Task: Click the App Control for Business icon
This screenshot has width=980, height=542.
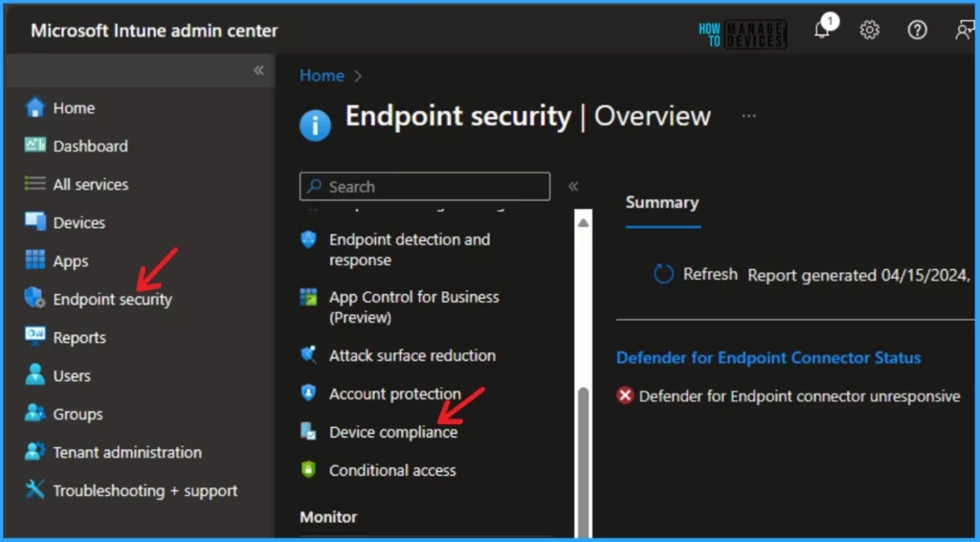Action: click(309, 297)
